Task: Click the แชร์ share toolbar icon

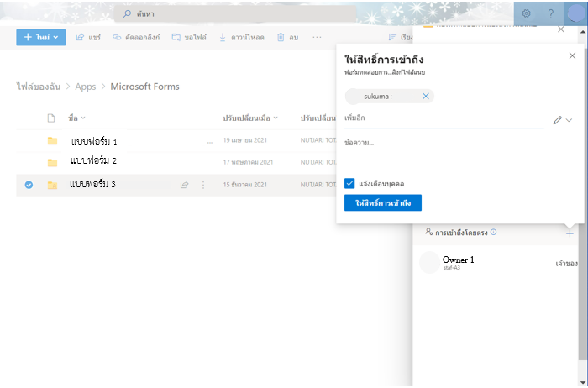Action: (x=88, y=38)
